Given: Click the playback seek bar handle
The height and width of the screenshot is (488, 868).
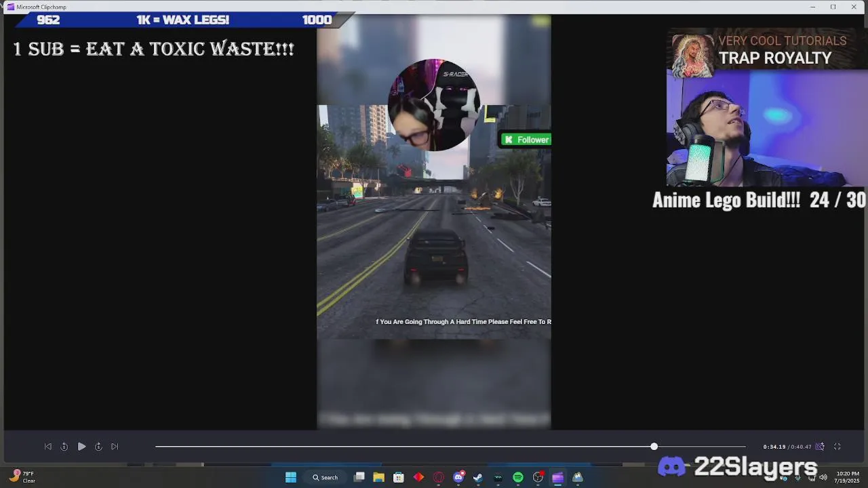Looking at the screenshot, I should tap(654, 447).
